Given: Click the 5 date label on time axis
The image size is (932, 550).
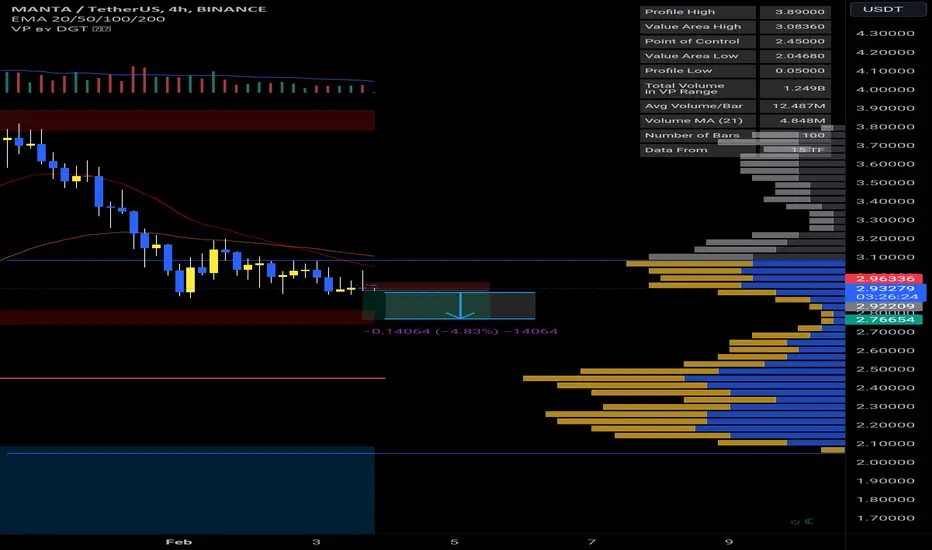Looking at the screenshot, I should (x=454, y=542).
